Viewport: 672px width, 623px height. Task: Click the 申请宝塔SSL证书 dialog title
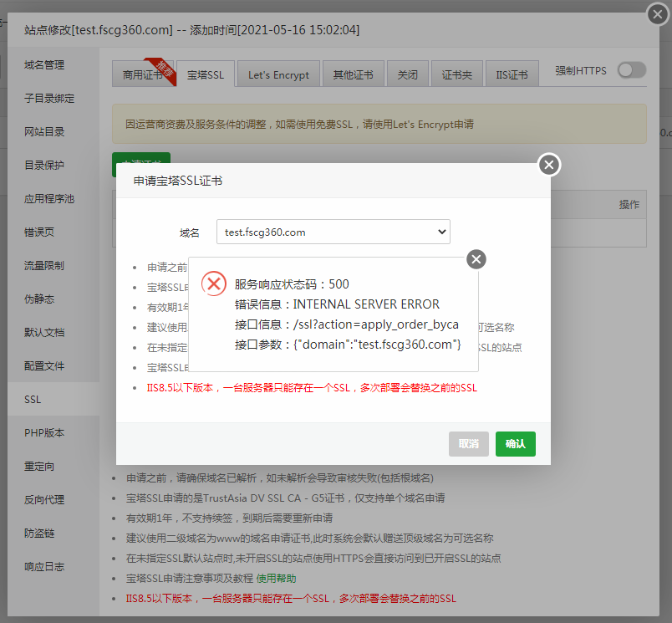point(178,181)
